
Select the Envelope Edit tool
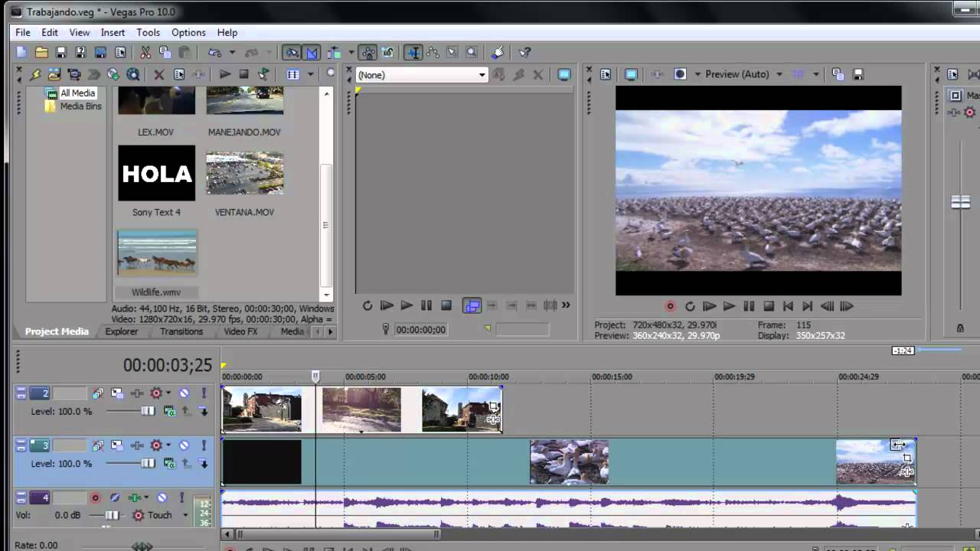coord(433,53)
